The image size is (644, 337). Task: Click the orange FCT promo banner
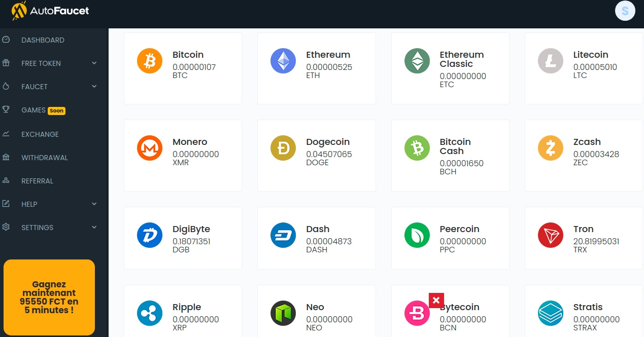coord(49,297)
